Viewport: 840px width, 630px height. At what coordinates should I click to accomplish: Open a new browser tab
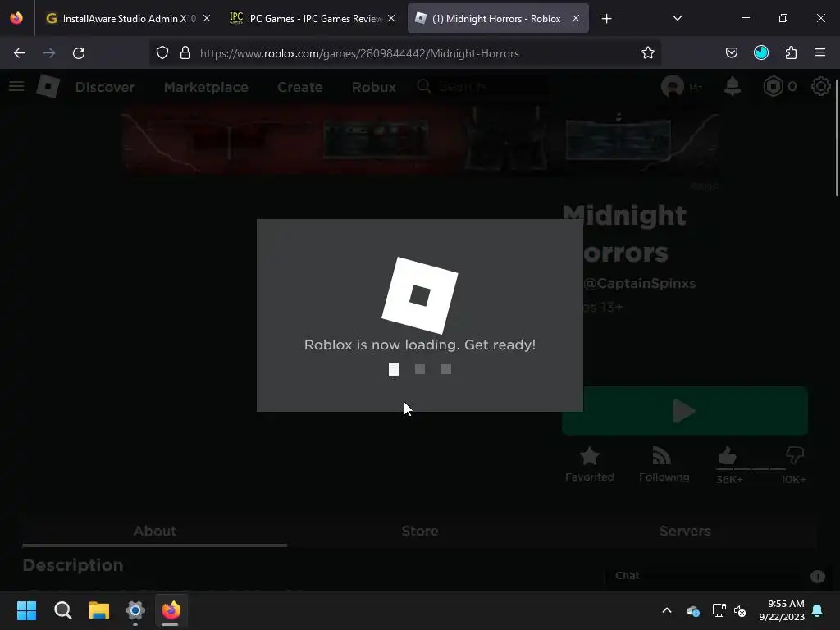pos(606,19)
